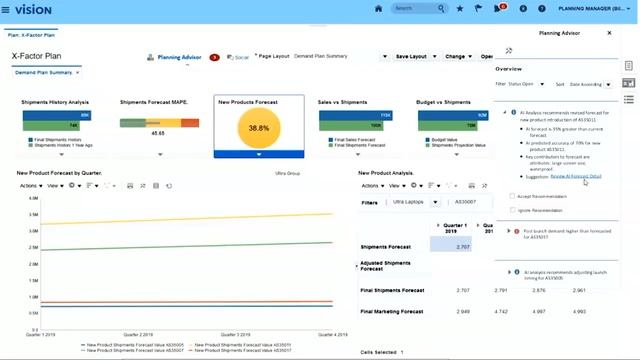
Task: Open the list icon on right sidebar
Action: click(629, 99)
